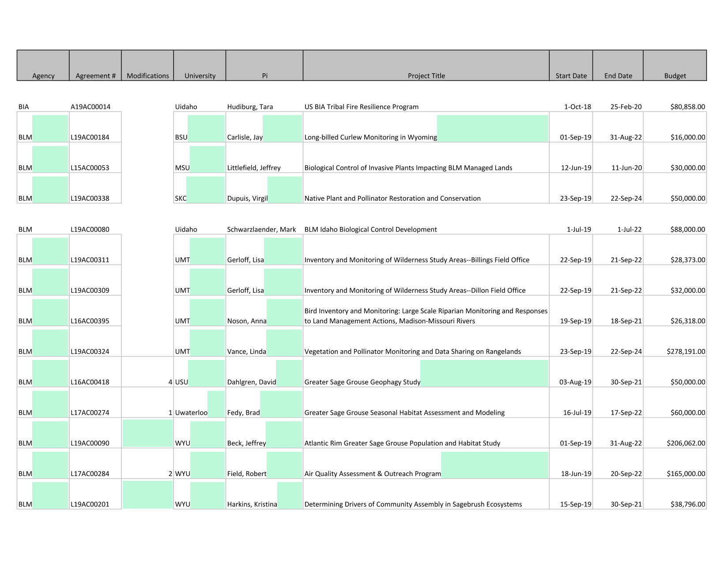Select PI name Dahlgren, David

251,382
